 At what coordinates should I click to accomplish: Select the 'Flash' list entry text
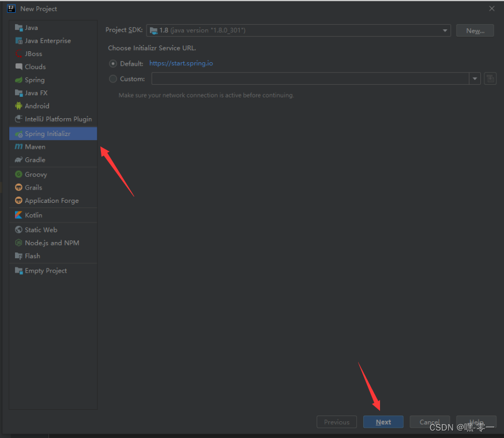tap(32, 256)
